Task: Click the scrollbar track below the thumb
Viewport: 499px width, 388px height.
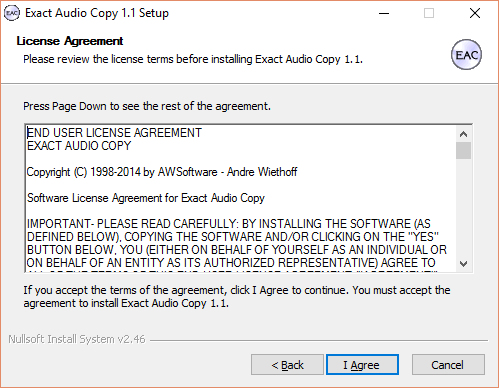Action: click(463, 208)
